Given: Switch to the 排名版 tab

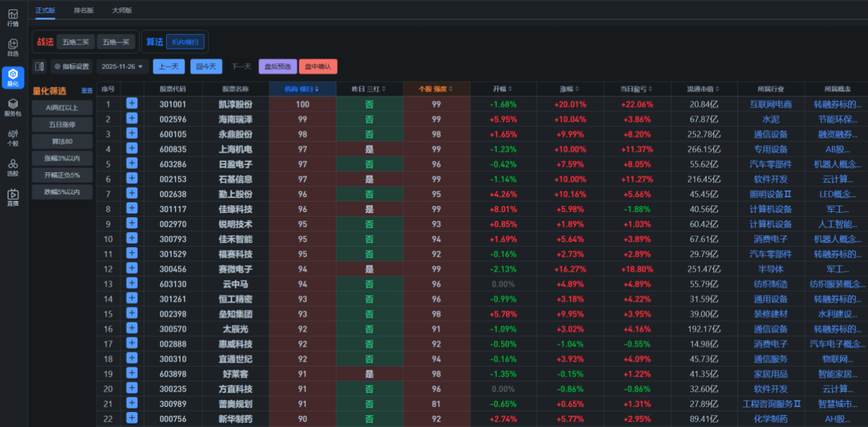Looking at the screenshot, I should pos(84,10).
